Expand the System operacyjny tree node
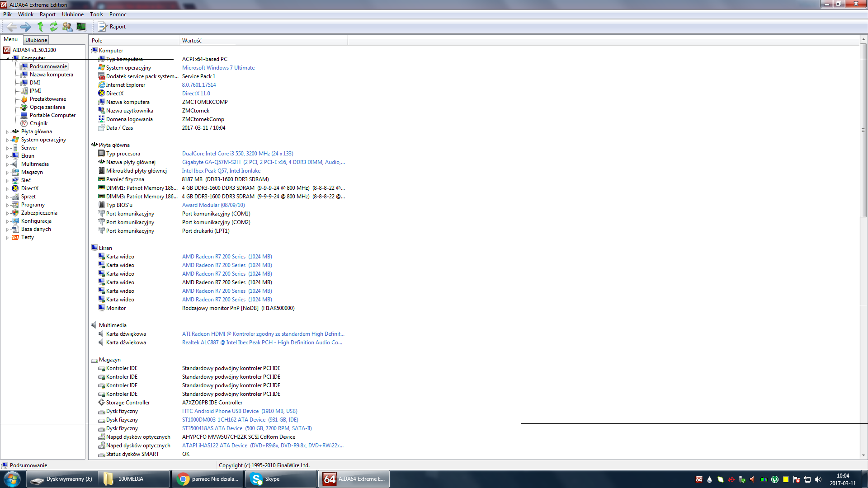The width and height of the screenshot is (868, 488). [x=7, y=140]
